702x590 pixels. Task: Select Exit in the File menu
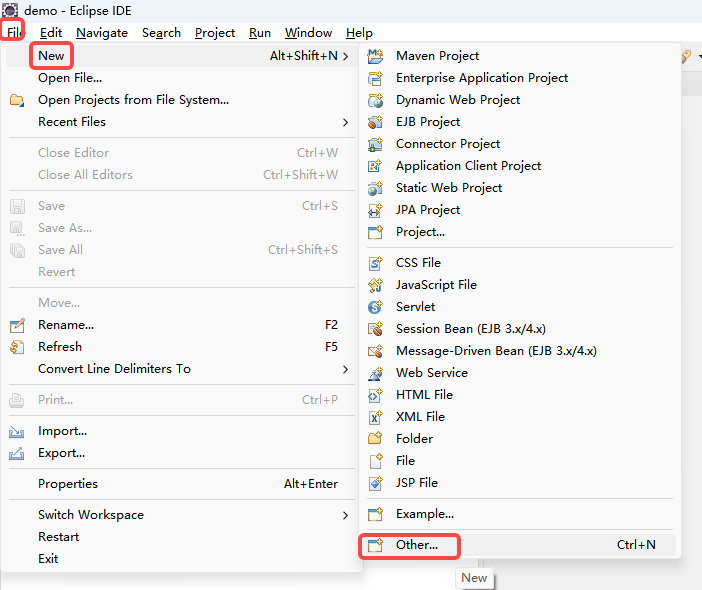pos(48,559)
